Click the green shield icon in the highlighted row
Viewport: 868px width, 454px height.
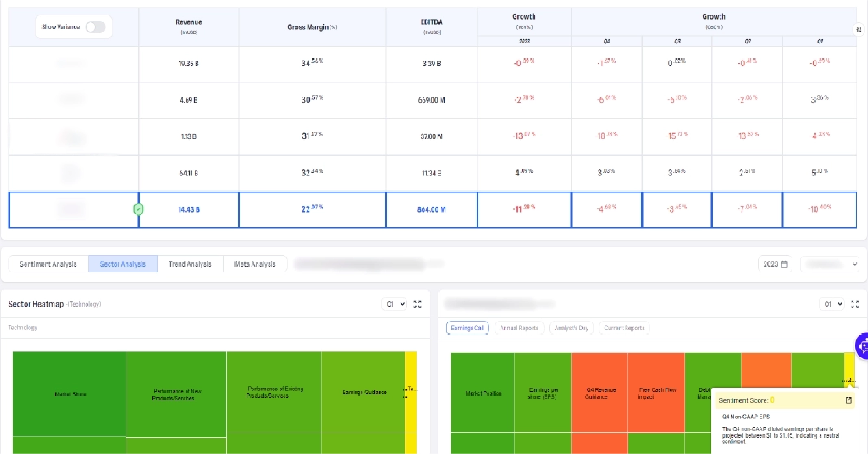pos(139,210)
